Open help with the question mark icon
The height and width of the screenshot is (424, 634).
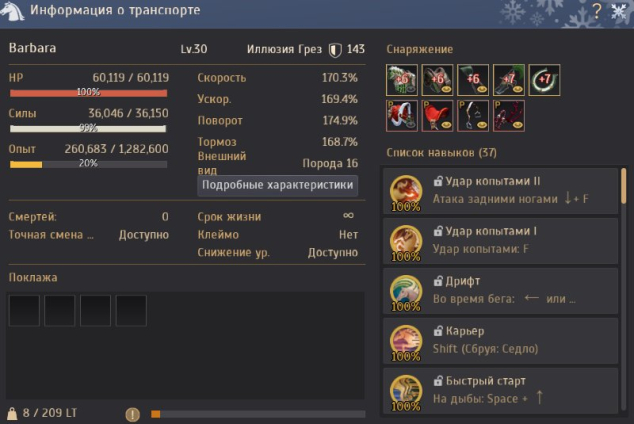(x=597, y=11)
